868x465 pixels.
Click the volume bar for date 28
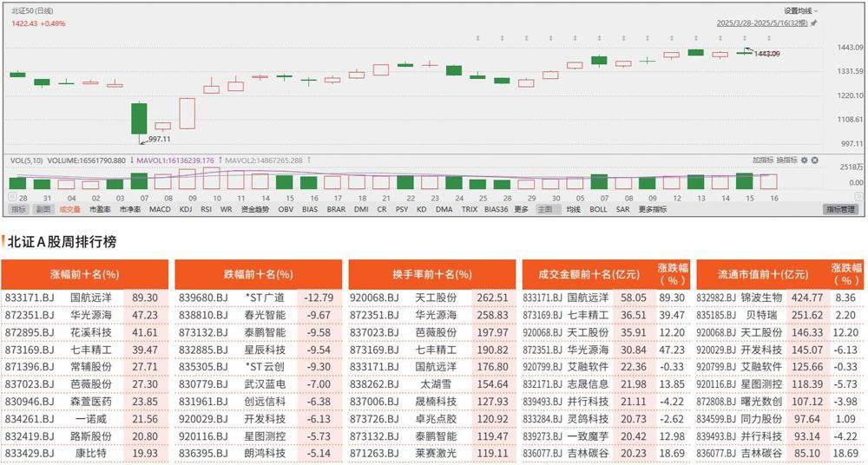(x=17, y=183)
